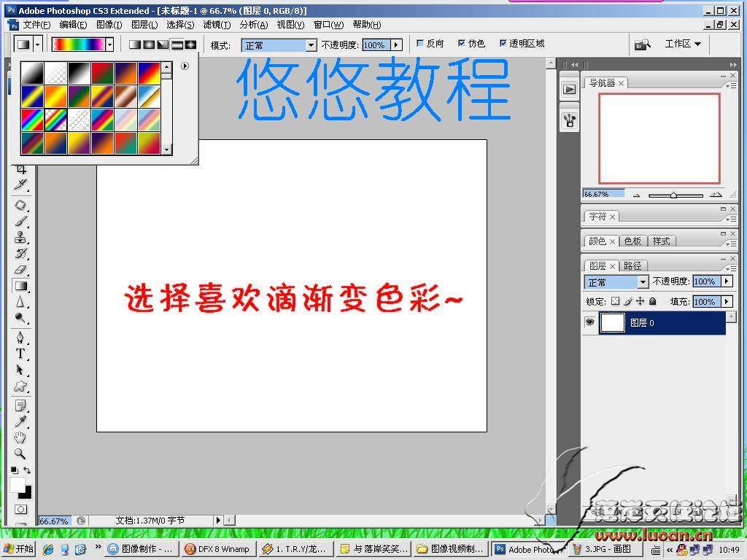
Task: Toggle lock all for layer
Action: [x=653, y=301]
